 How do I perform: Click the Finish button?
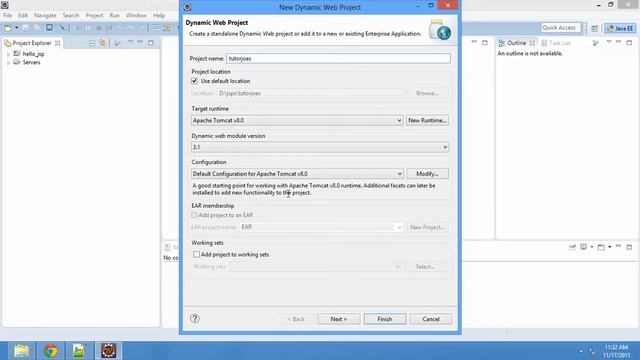(385, 319)
